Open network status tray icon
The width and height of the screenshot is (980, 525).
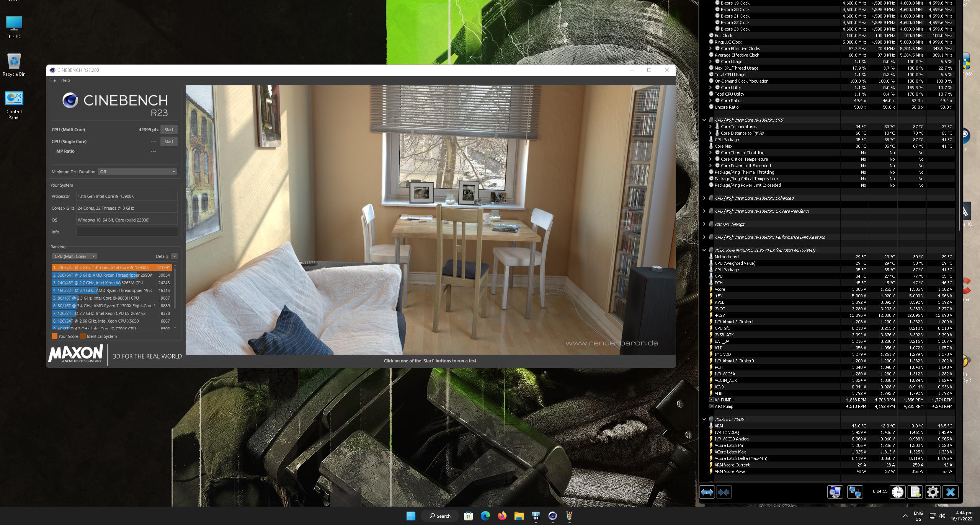pyautogui.click(x=933, y=516)
